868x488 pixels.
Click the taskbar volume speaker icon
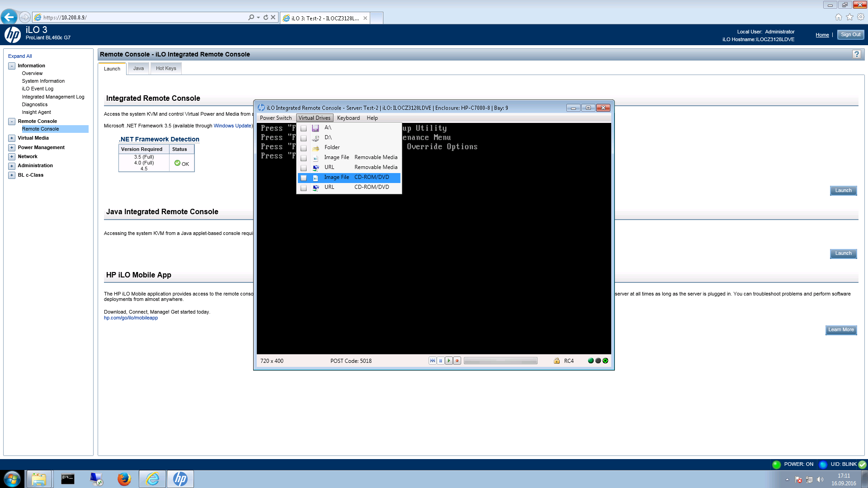820,479
